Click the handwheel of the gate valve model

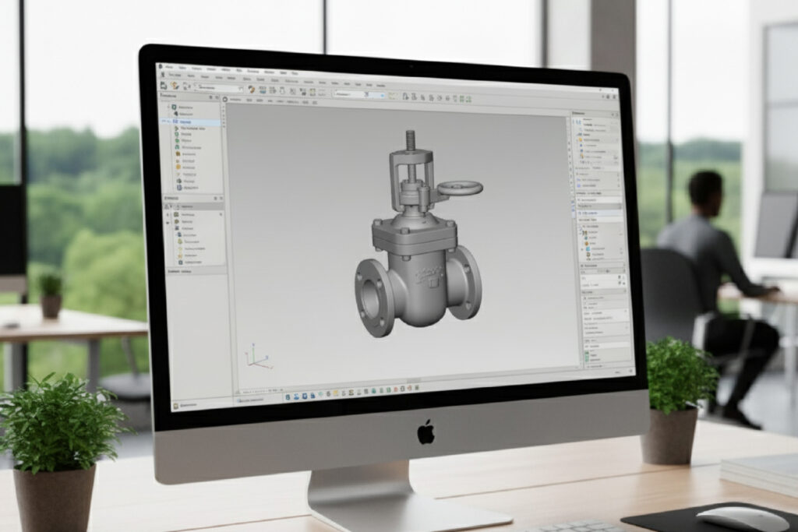coord(459,187)
